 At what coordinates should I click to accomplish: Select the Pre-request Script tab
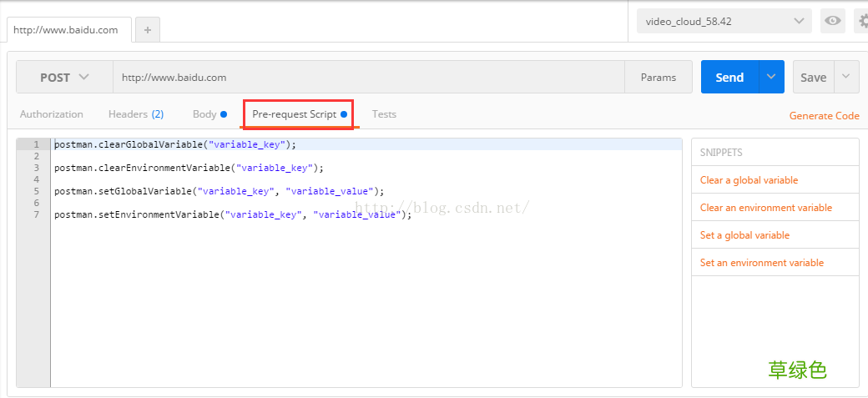pos(300,114)
